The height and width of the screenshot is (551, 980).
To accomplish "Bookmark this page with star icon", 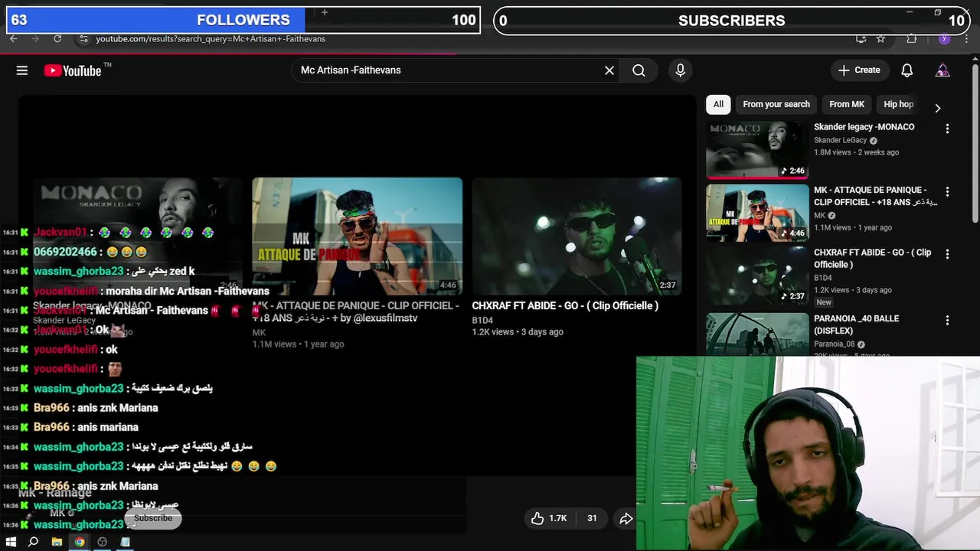I will (x=881, y=38).
